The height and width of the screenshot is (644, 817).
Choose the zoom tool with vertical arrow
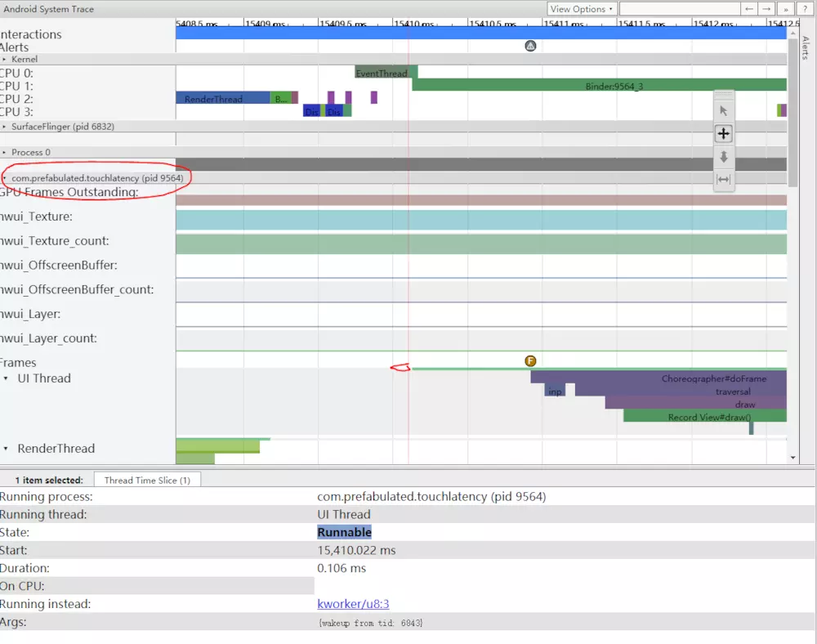point(723,156)
